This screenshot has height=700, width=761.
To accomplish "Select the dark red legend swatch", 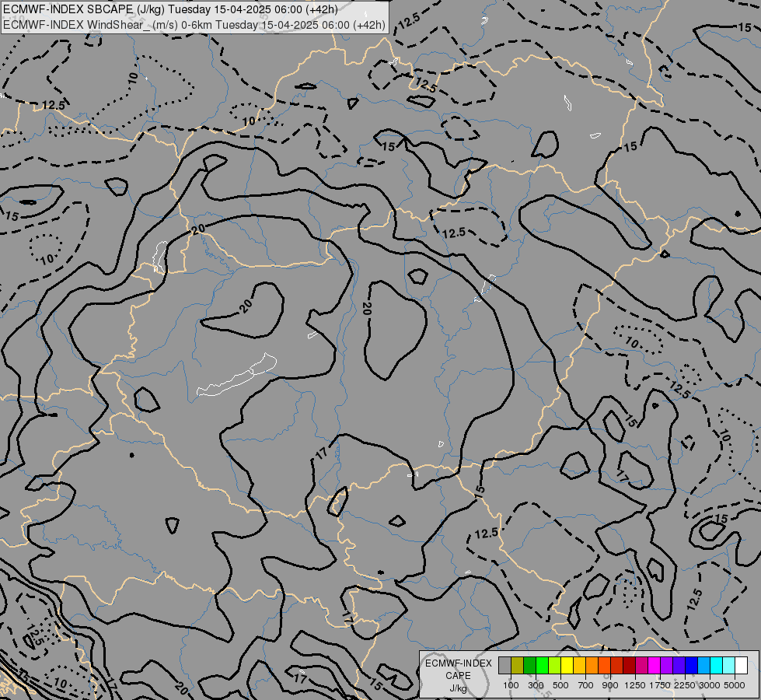I will pyautogui.click(x=630, y=665).
